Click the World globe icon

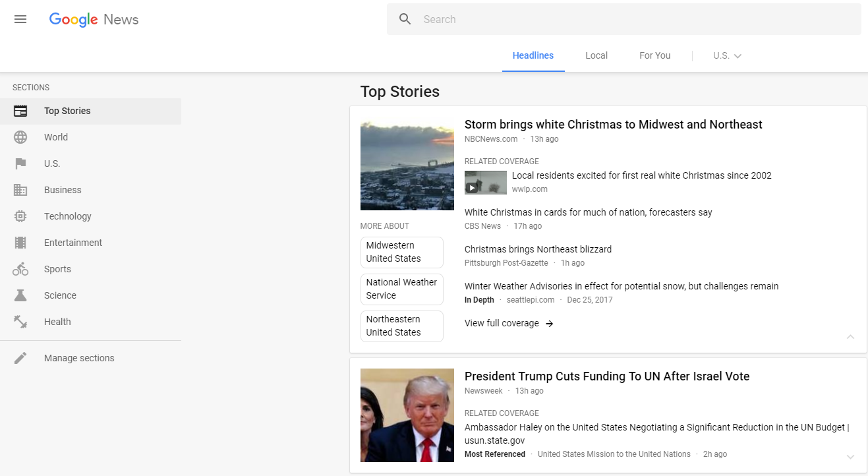(20, 137)
